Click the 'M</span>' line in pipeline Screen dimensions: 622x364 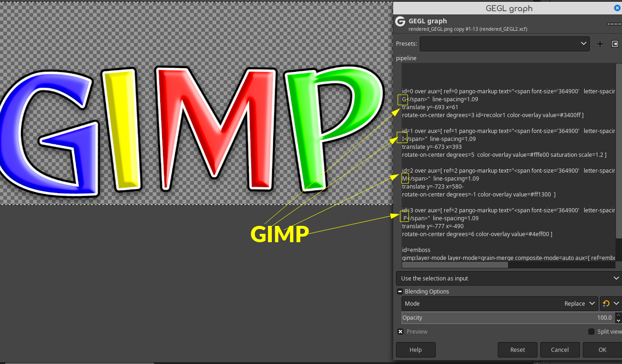[440, 179]
